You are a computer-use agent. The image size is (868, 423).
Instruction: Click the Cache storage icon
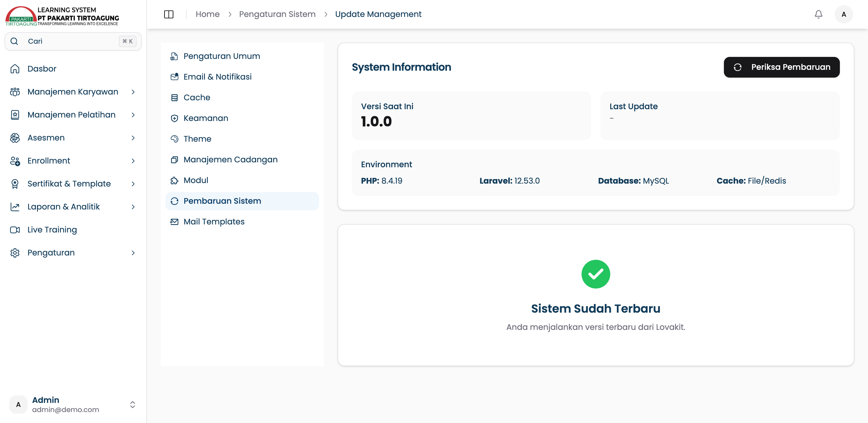click(174, 97)
